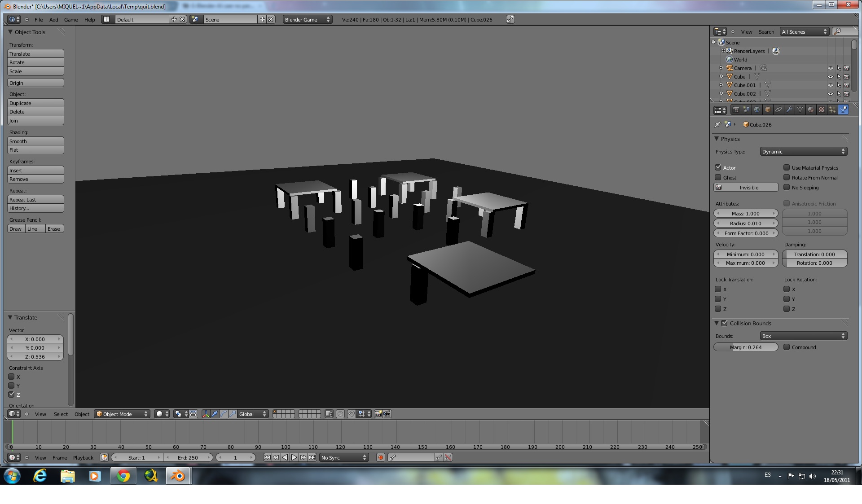Click the record auto-keyframe button in timeline

click(x=381, y=457)
